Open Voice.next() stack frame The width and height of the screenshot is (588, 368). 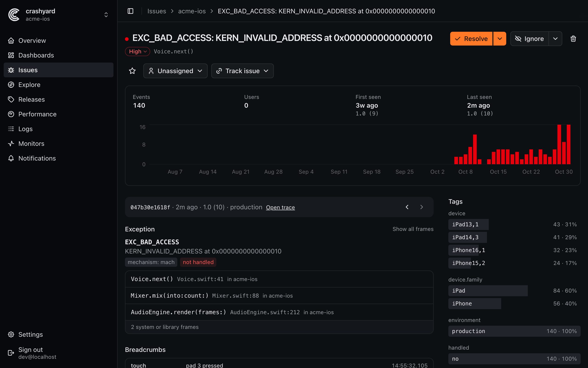tap(279, 279)
